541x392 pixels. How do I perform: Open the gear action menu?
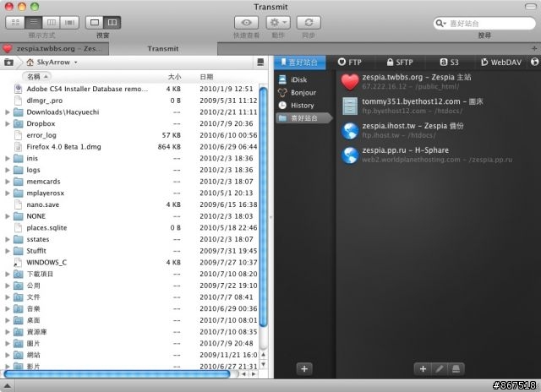tap(278, 23)
